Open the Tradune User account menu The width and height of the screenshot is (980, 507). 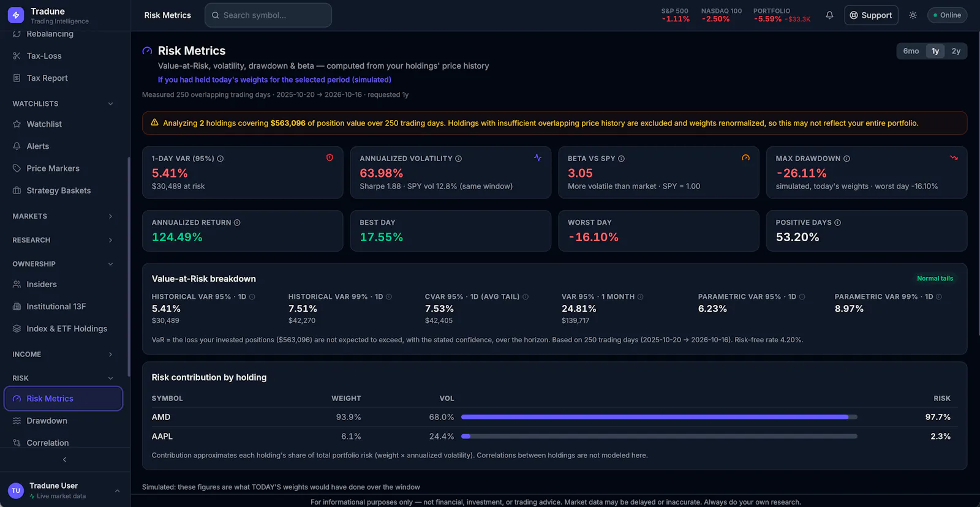pyautogui.click(x=65, y=490)
